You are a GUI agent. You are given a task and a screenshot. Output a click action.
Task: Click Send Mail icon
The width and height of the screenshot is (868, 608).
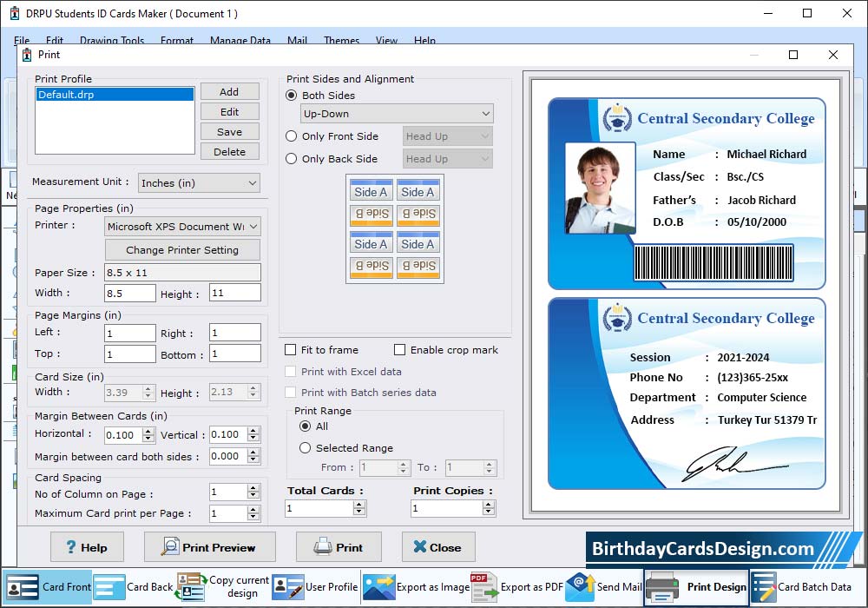pyautogui.click(x=580, y=587)
